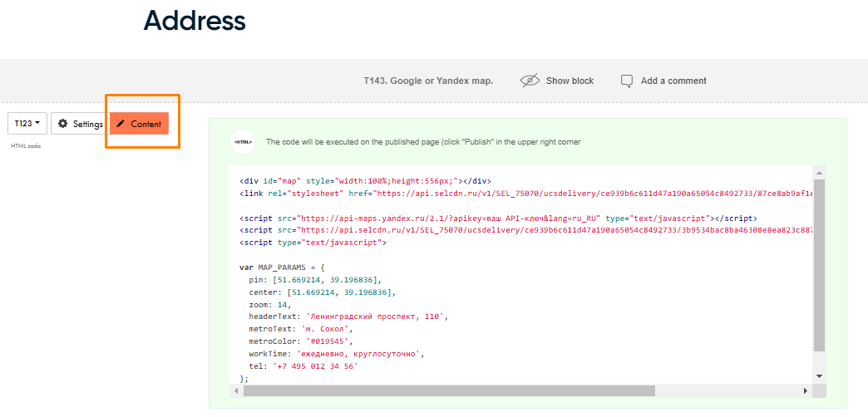The height and width of the screenshot is (417, 868).
Task: Click the div id="map" code line
Action: (365, 181)
